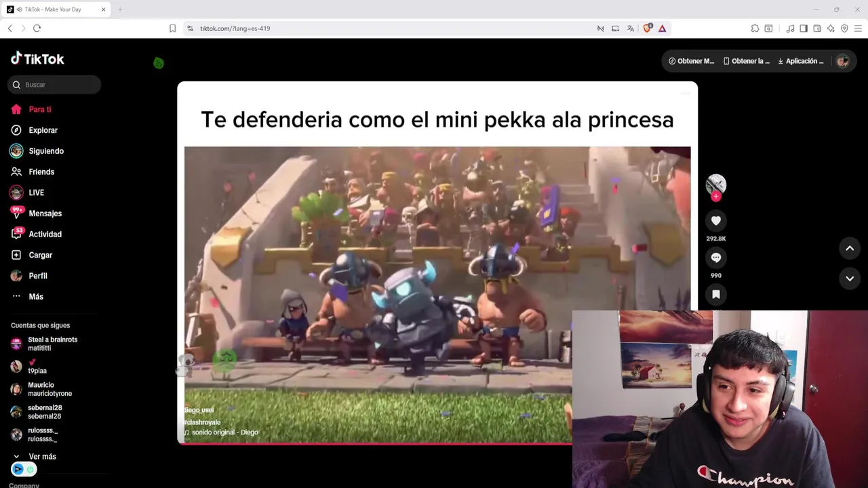868x488 pixels.
Task: Close the TikTok browser tab
Action: 104,9
